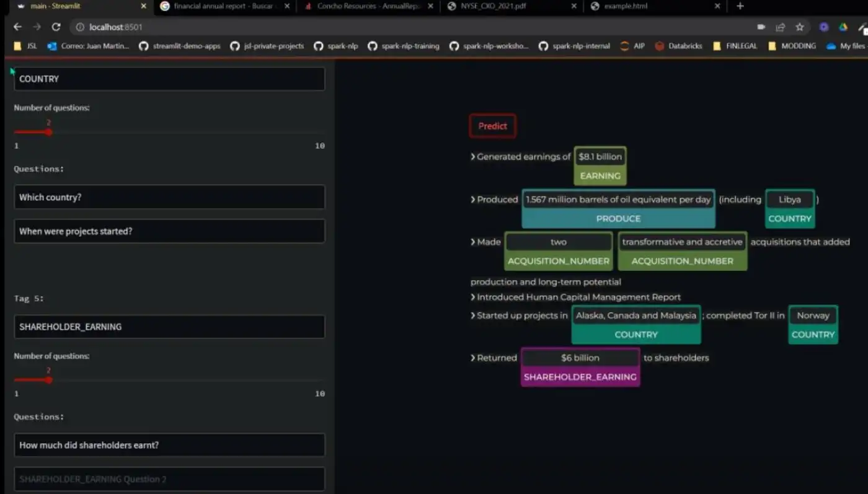Switch to example.html tab
Image resolution: width=868 pixels, height=494 pixels.
(x=655, y=6)
